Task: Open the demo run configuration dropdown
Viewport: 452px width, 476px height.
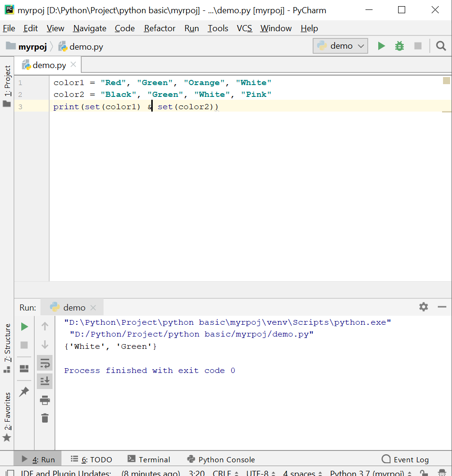Action: tap(340, 46)
